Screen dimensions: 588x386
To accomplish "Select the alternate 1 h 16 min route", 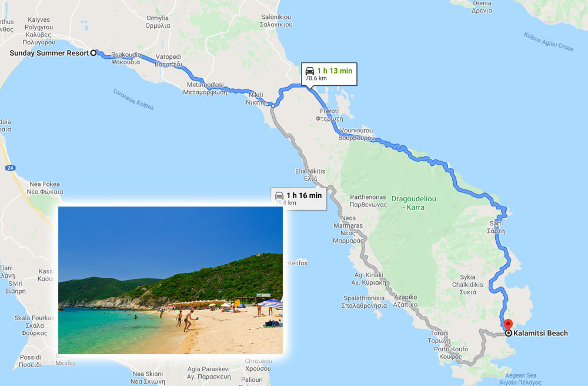I will point(299,198).
